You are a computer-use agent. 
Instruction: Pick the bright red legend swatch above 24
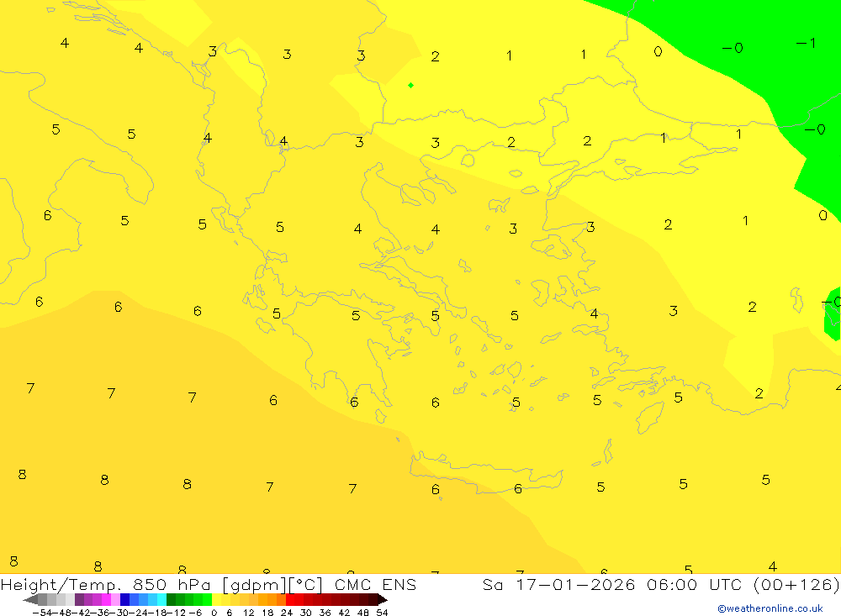pos(290,600)
